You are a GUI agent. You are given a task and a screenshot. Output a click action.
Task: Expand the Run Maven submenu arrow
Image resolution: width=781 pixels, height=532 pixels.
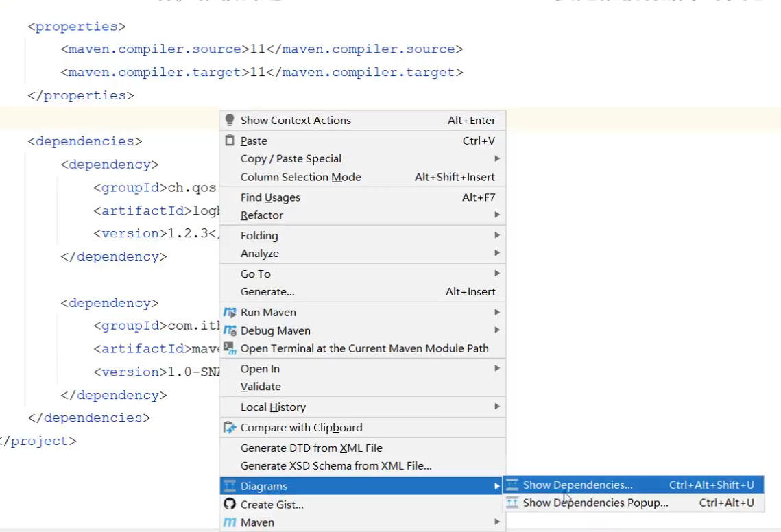tap(496, 312)
